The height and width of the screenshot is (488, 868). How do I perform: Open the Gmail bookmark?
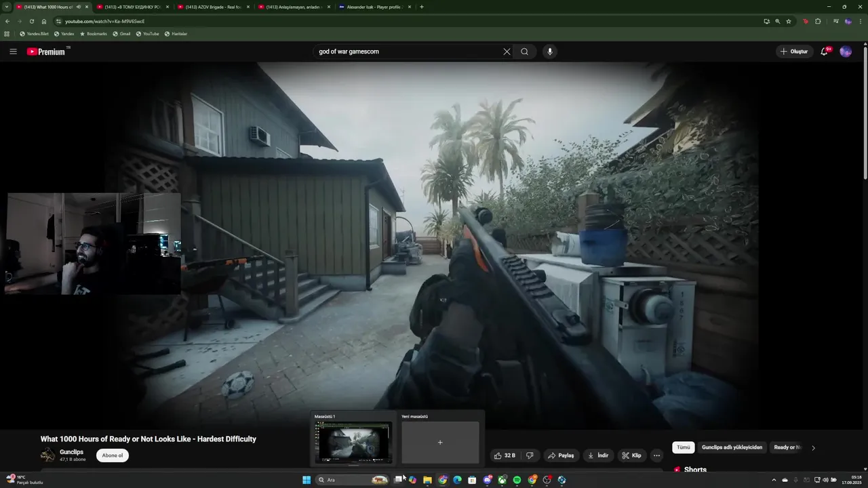pyautogui.click(x=121, y=33)
